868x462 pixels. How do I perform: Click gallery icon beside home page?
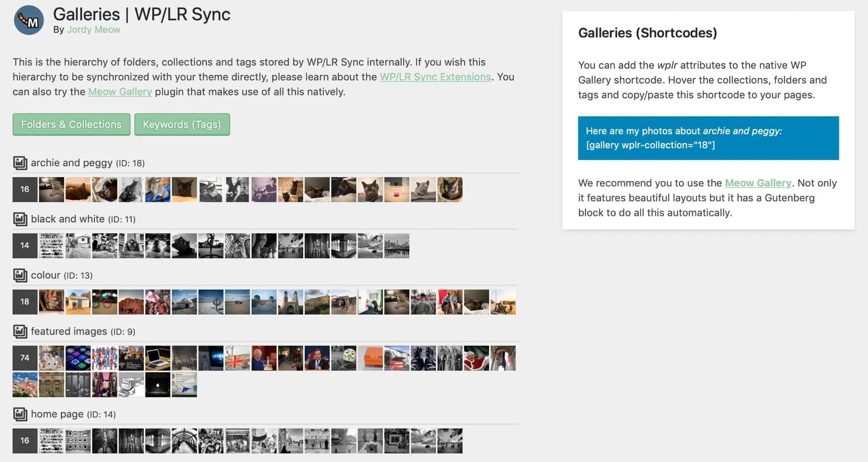click(x=20, y=414)
